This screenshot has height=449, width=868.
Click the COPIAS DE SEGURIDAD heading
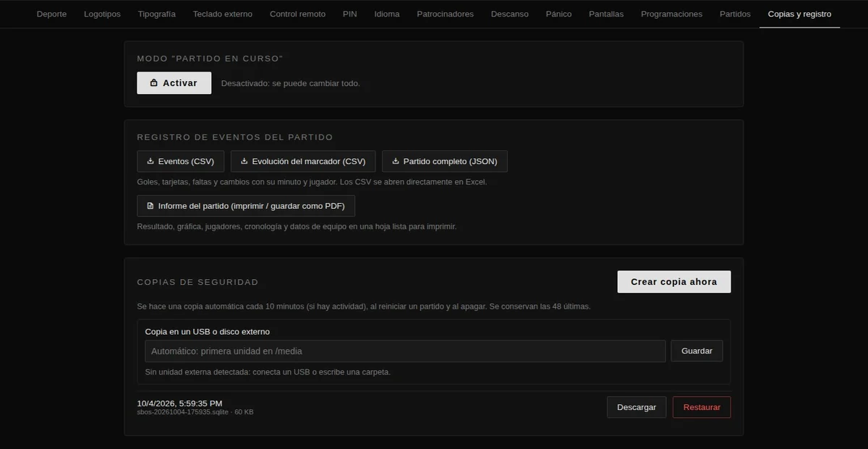(x=197, y=282)
